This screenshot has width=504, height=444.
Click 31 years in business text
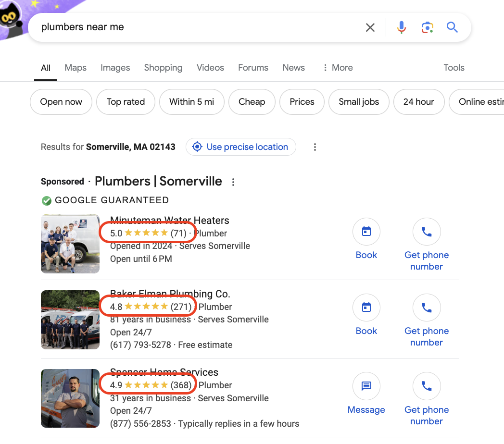coord(151,398)
